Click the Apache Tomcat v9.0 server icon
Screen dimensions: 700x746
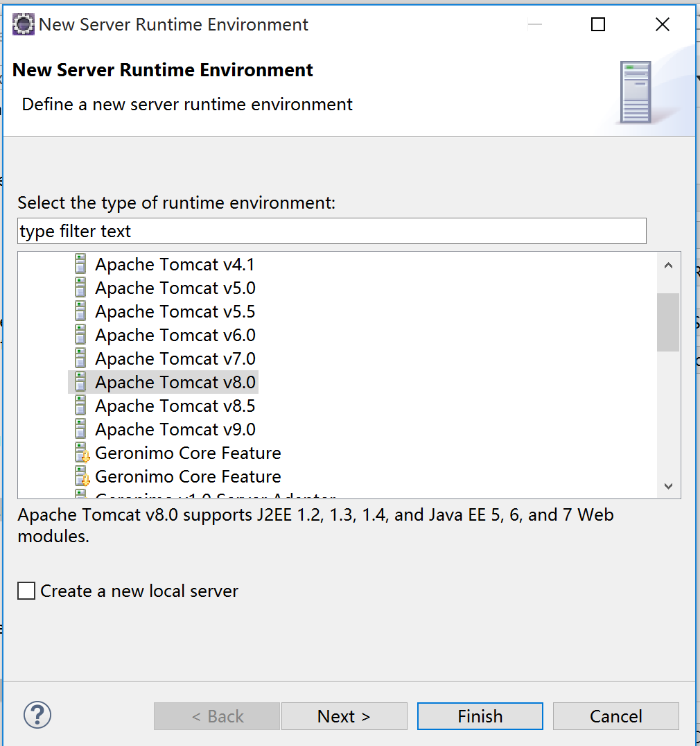[81, 428]
